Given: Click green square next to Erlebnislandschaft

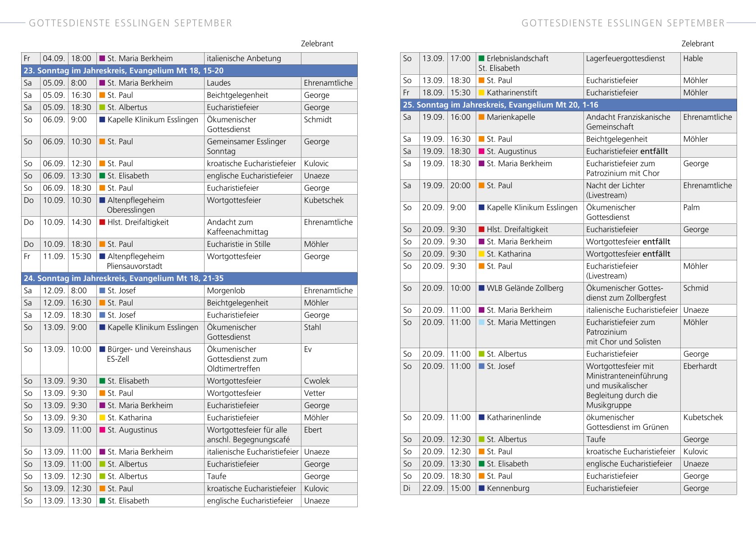Looking at the screenshot, I should [482, 59].
